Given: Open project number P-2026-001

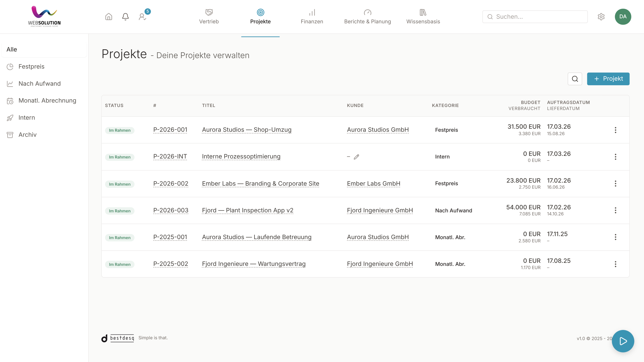Looking at the screenshot, I should pyautogui.click(x=170, y=130).
